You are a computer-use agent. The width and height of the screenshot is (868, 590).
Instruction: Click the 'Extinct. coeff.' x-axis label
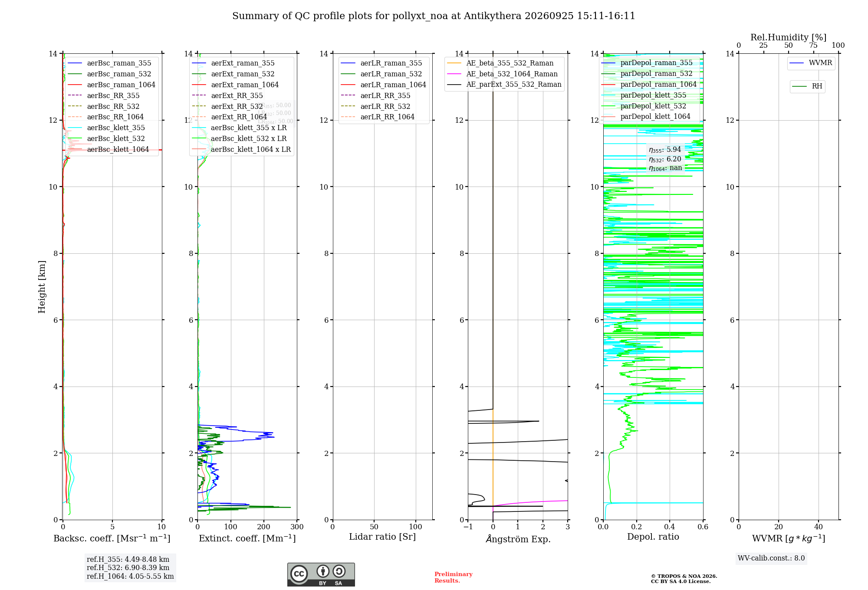pos(247,538)
